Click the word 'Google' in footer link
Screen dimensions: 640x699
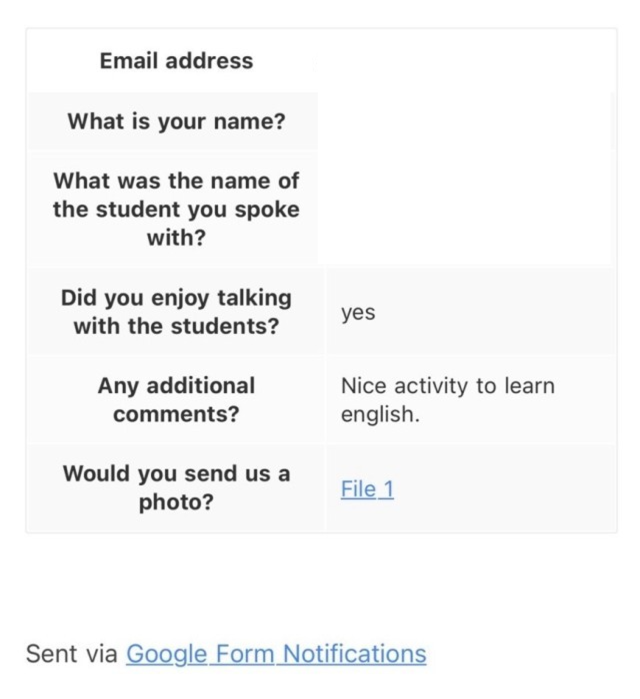(167, 654)
